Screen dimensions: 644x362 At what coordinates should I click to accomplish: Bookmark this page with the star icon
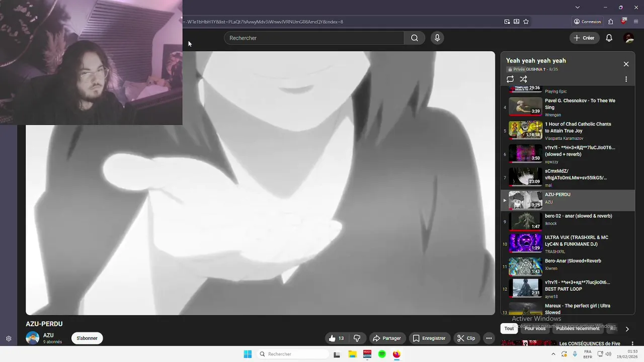[x=526, y=22]
